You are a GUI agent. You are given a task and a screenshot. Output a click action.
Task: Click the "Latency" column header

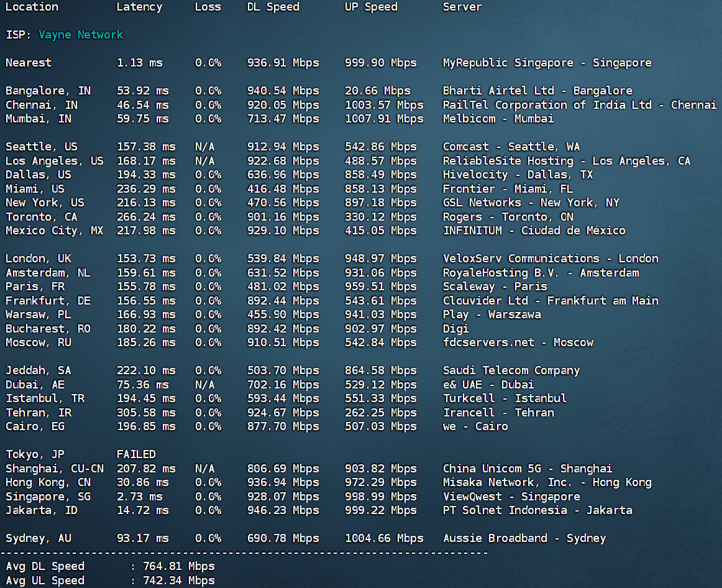click(x=139, y=7)
